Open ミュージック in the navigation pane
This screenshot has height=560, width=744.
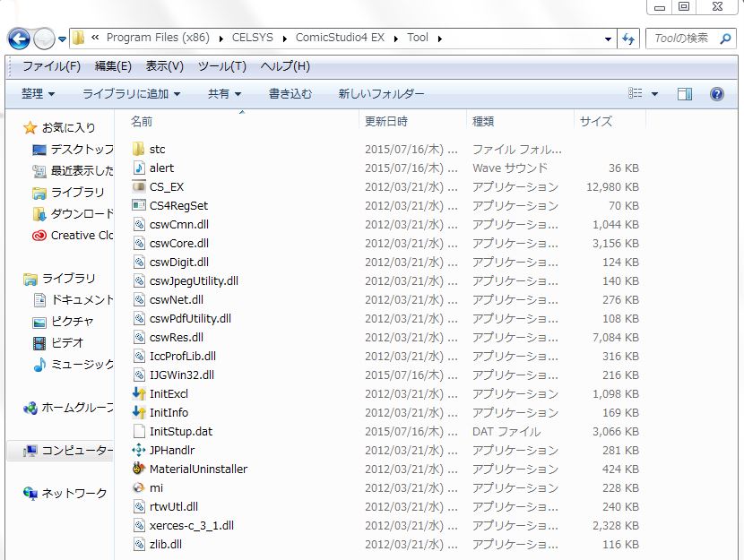82,364
